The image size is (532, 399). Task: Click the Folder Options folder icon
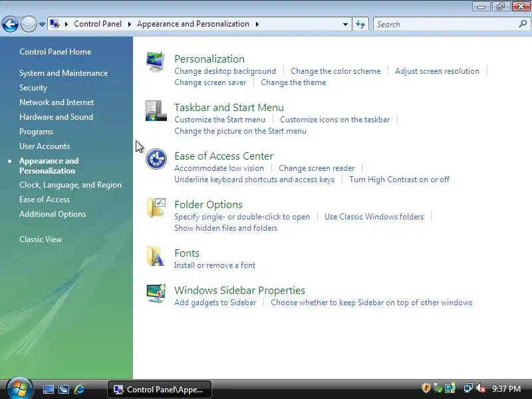pyautogui.click(x=156, y=207)
